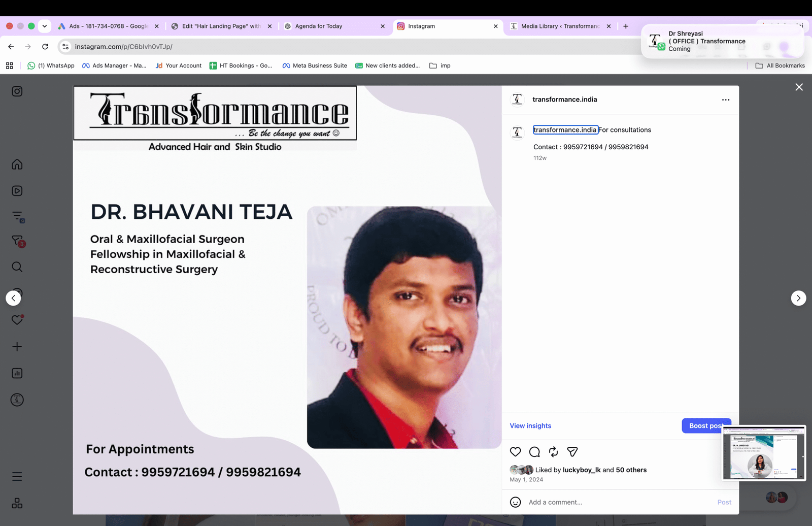Viewport: 812px width, 526px height.
Task: Click the doctor's post image
Action: click(287, 300)
